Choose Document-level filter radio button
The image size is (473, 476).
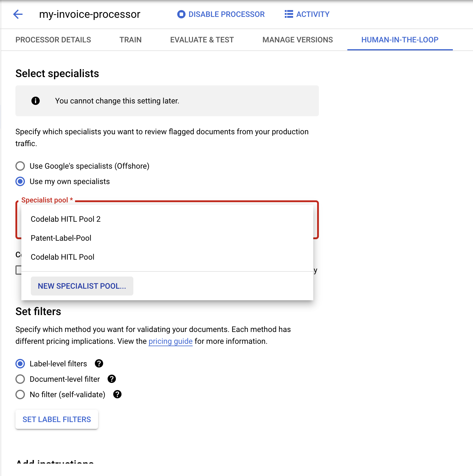[20, 379]
